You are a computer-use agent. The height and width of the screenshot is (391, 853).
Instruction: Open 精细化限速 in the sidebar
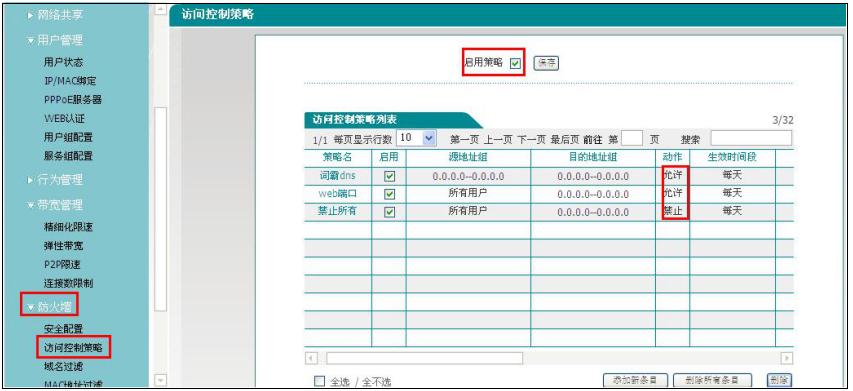pyautogui.click(x=68, y=227)
